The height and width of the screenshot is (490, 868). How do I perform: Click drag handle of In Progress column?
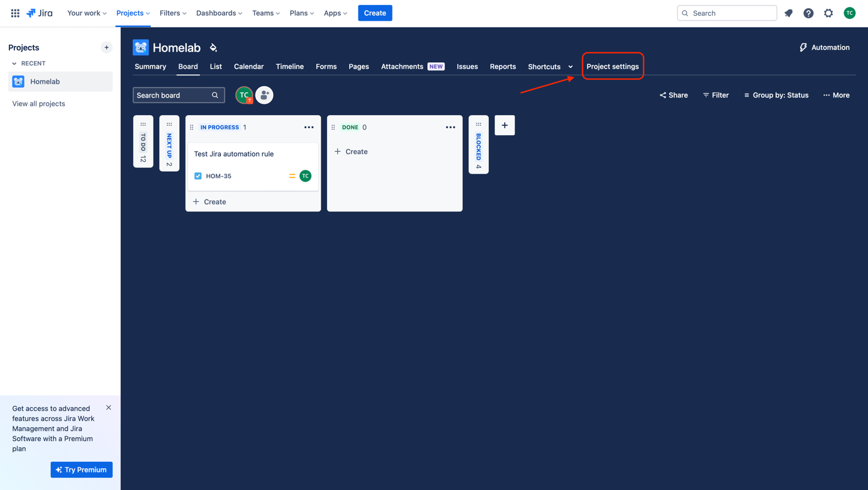[x=192, y=127]
